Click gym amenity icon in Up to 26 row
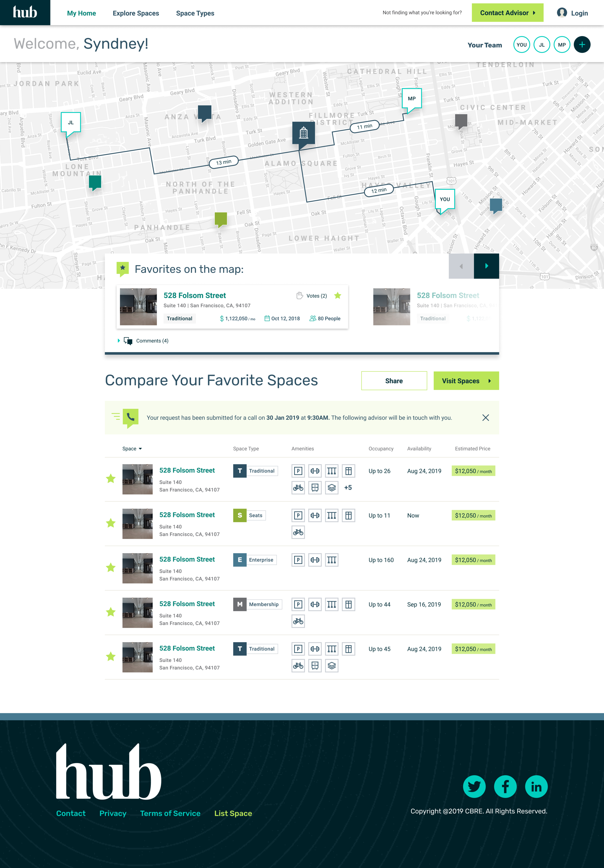The height and width of the screenshot is (868, 604). point(315,471)
